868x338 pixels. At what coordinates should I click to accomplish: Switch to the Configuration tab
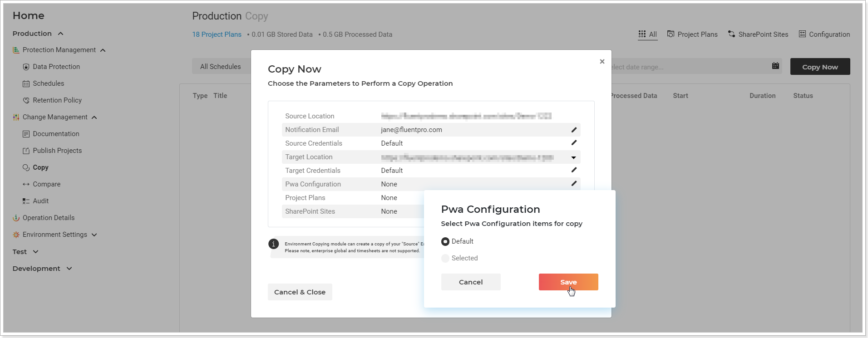(824, 34)
